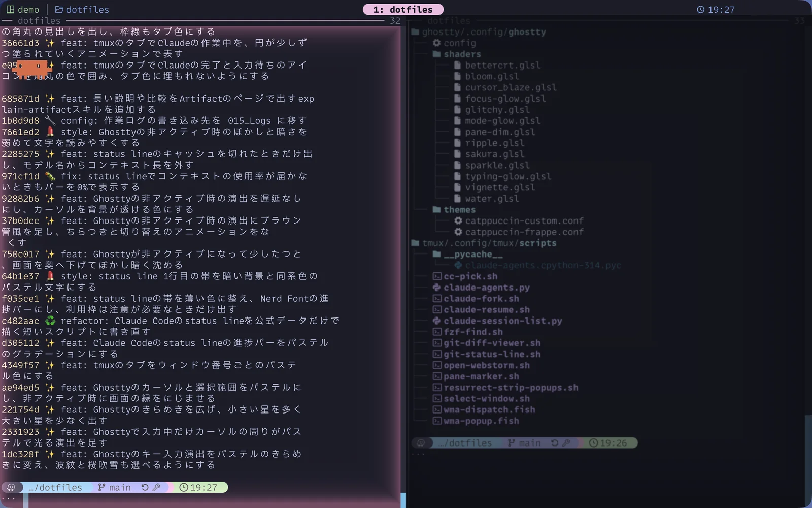Click the clock icon next to 19:27 in top bar
812x508 pixels.
click(x=700, y=9)
